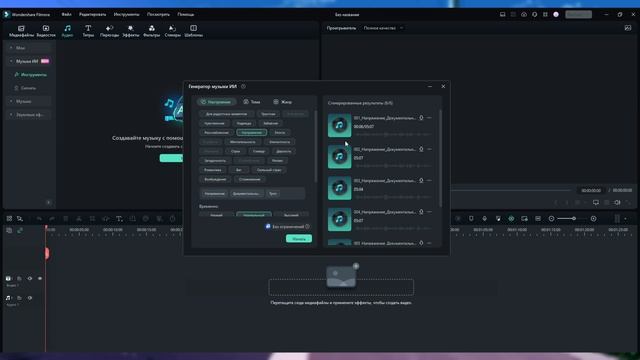
Task: Toggle the Напряжение mood chip
Action: pos(251,133)
